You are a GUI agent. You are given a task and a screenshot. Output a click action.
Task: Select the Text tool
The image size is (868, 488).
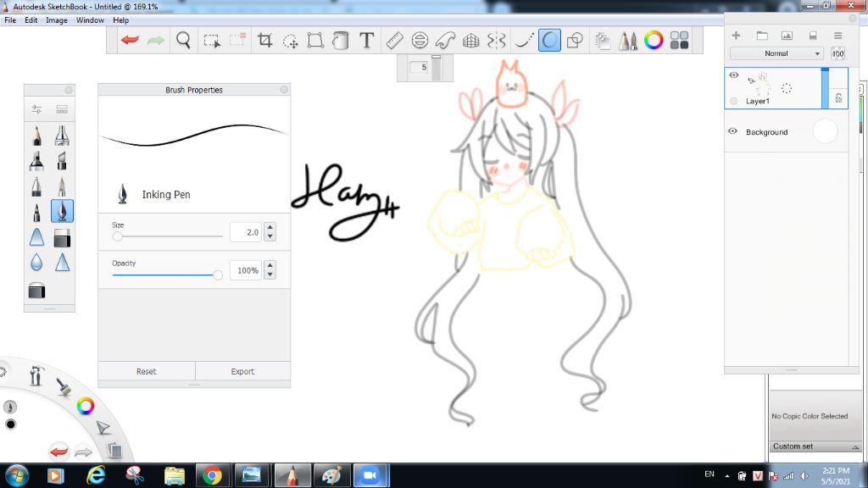tap(366, 40)
